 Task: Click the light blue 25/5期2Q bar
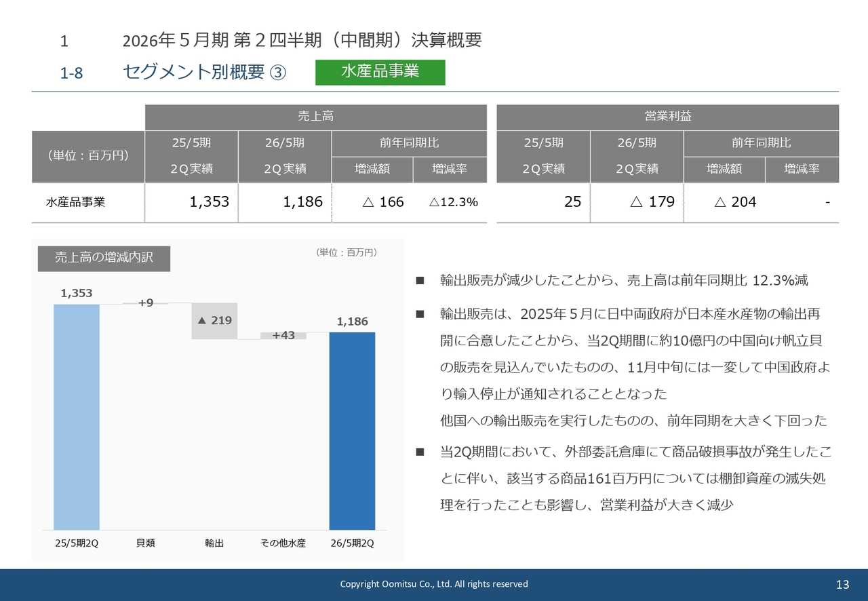pos(77,416)
